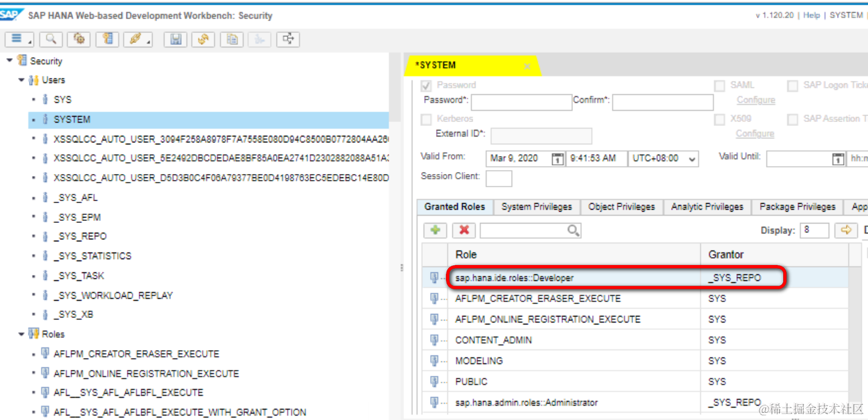This screenshot has height=420, width=868.
Task: Close the *SYSTEM editor tab
Action: [x=527, y=66]
